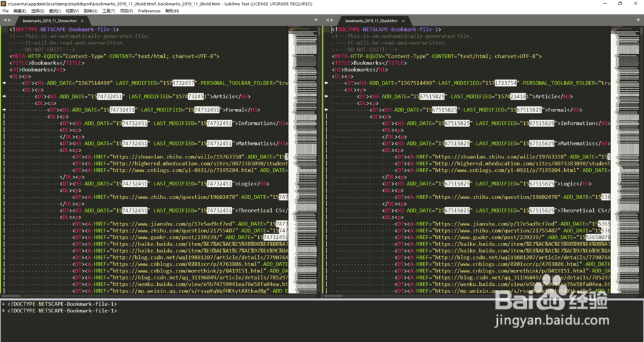
Task: Click the Logic heading line in 26new.html pane
Action: (x=165, y=184)
